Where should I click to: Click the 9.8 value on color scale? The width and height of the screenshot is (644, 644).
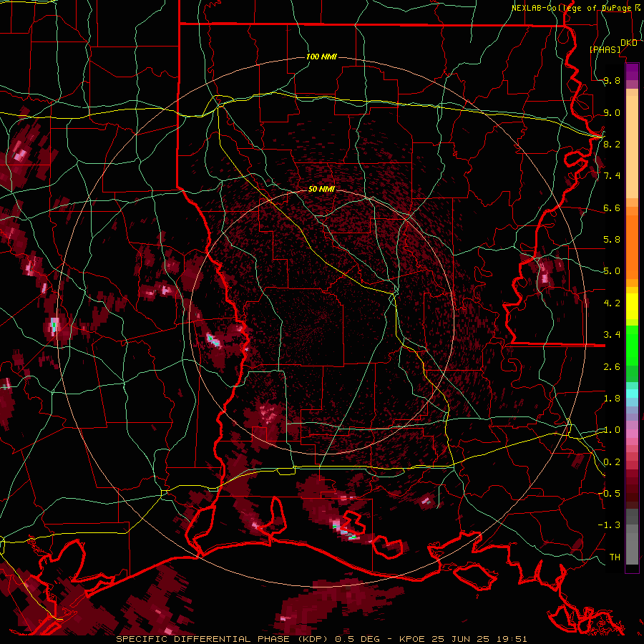point(612,81)
